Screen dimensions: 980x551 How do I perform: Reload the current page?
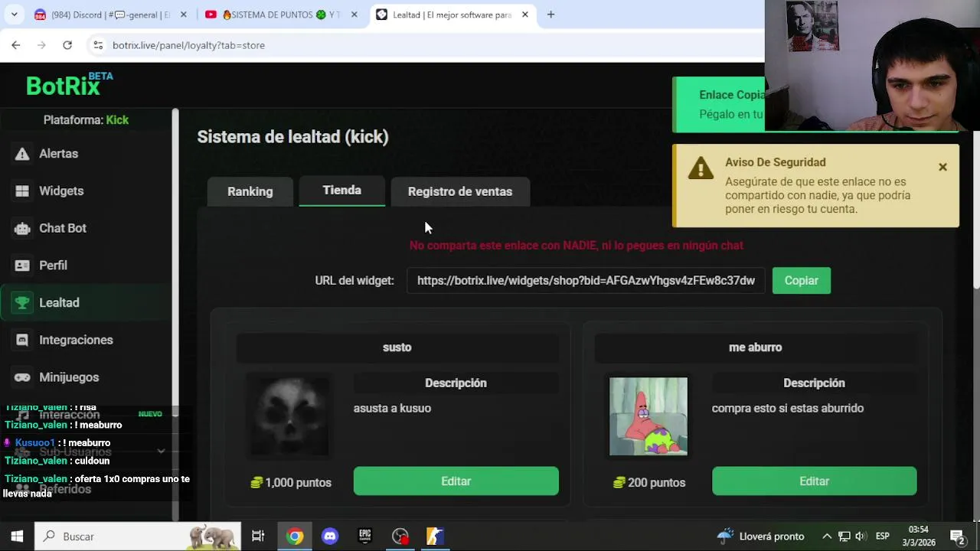coord(67,45)
